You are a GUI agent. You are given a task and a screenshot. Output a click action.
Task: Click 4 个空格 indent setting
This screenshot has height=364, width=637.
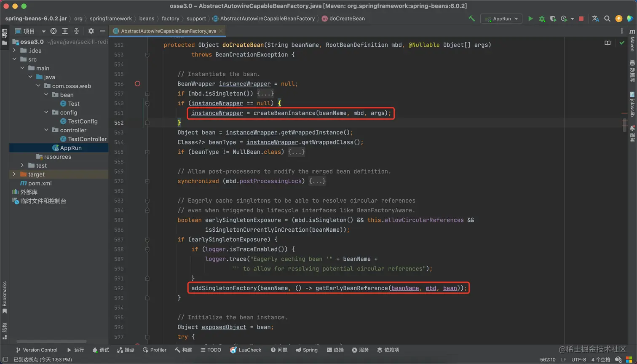(x=601, y=359)
